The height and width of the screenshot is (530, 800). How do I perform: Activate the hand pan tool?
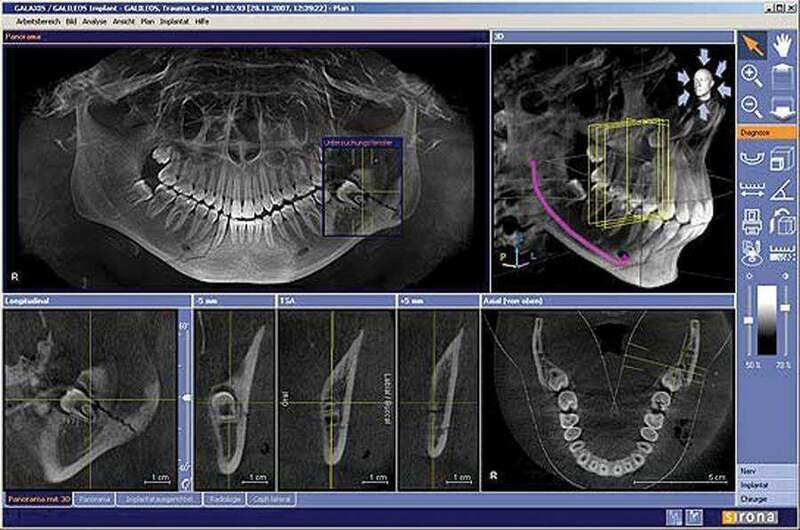tap(782, 45)
